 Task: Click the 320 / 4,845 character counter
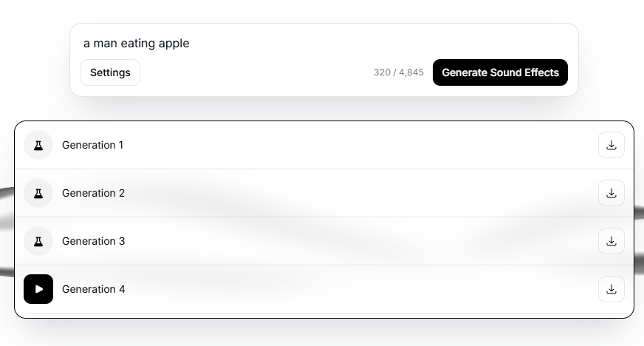click(399, 72)
